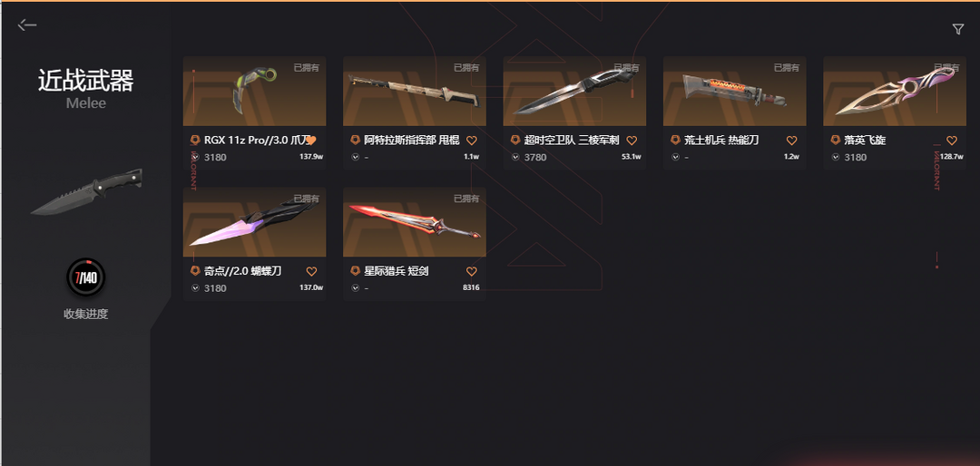Click the 7/140 collection progress ring
The width and height of the screenshot is (980, 466).
[86, 277]
